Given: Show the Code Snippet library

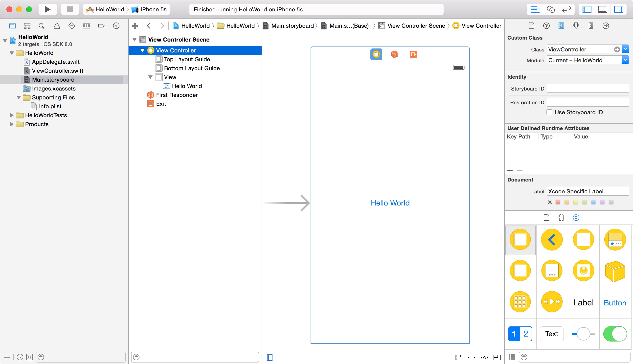Looking at the screenshot, I should click(x=561, y=218).
